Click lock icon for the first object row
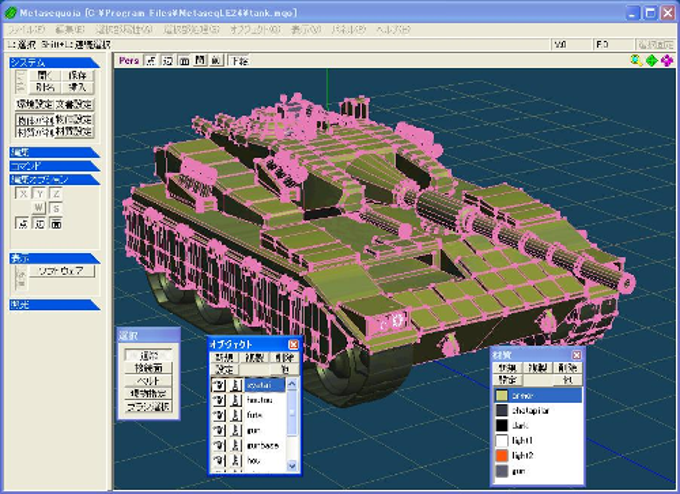This screenshot has width=680, height=494. [x=234, y=384]
